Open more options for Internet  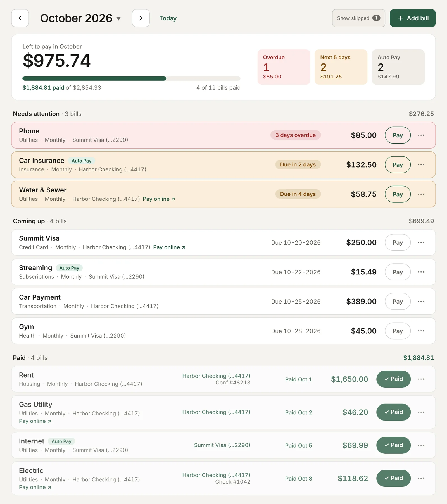coord(421,445)
